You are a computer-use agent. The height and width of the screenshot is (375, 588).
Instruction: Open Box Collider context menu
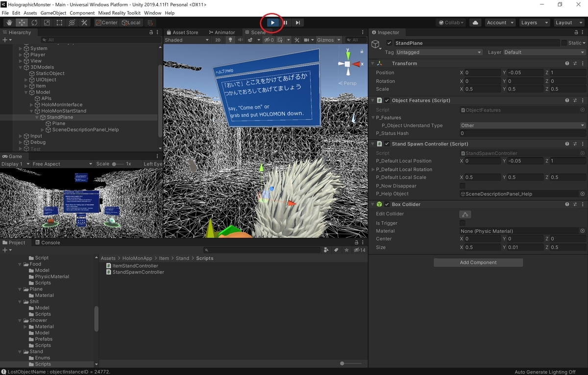582,205
